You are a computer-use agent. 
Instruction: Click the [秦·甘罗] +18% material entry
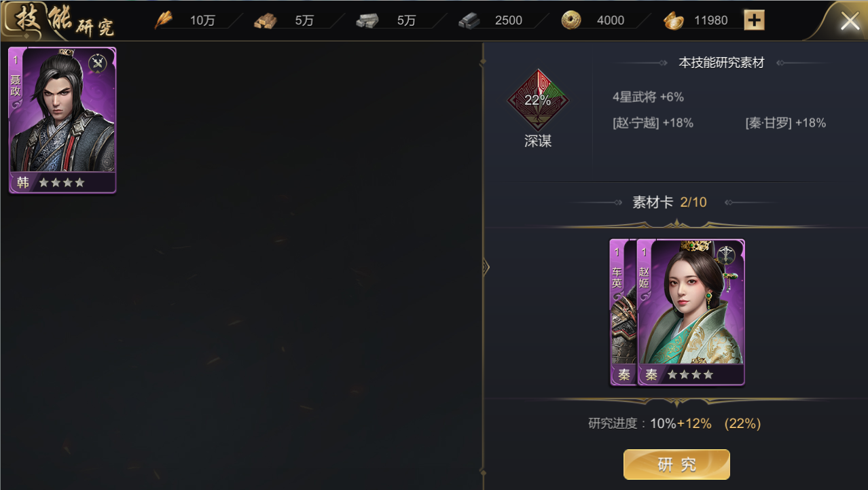tap(786, 123)
